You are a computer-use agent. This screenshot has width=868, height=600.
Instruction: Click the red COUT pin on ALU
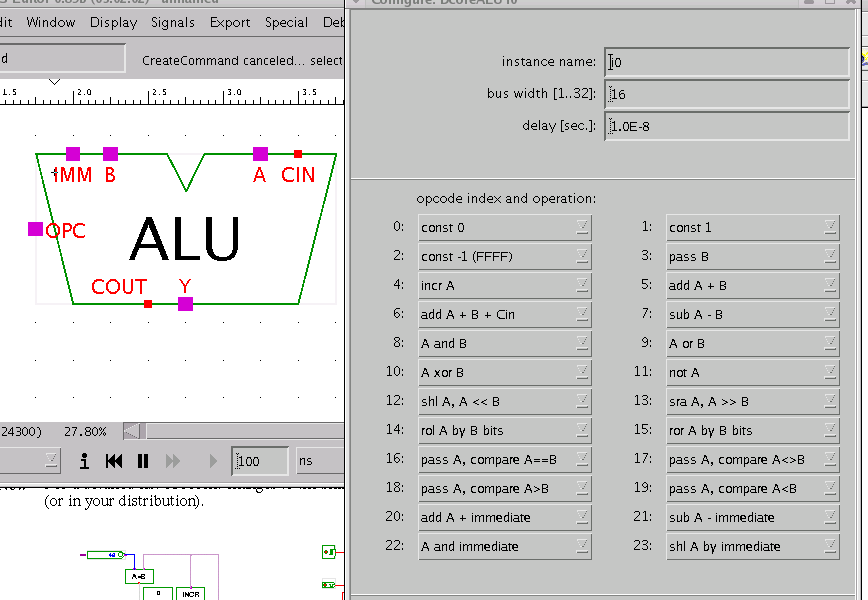[148, 303]
